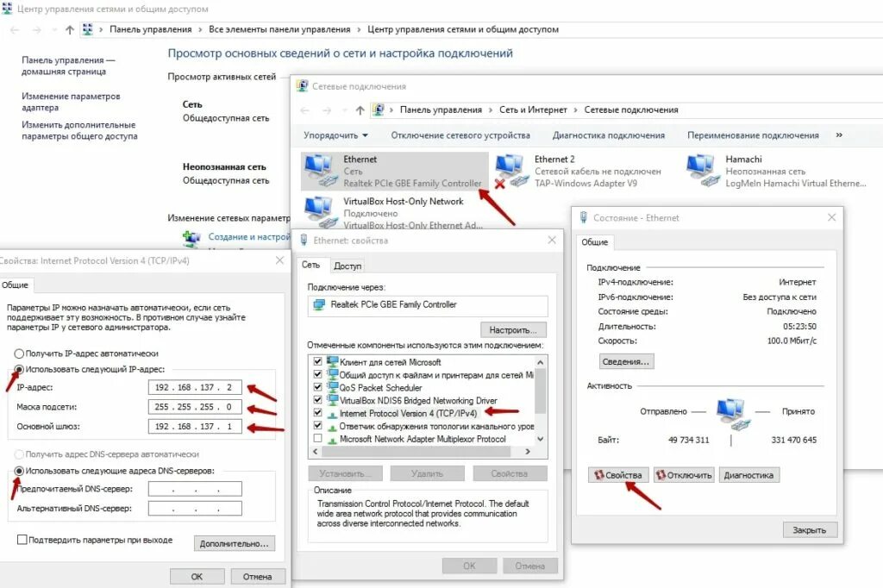Select General tab in IPv4 properties

tap(16, 285)
